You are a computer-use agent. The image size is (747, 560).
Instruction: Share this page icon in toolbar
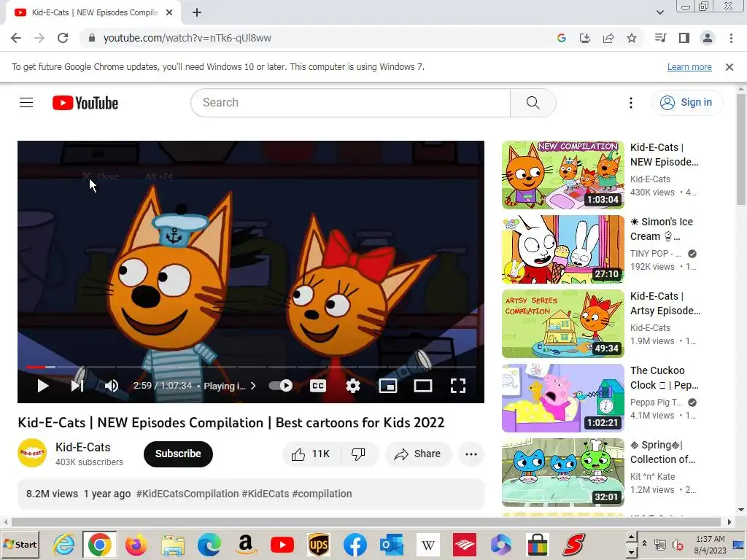(x=608, y=38)
